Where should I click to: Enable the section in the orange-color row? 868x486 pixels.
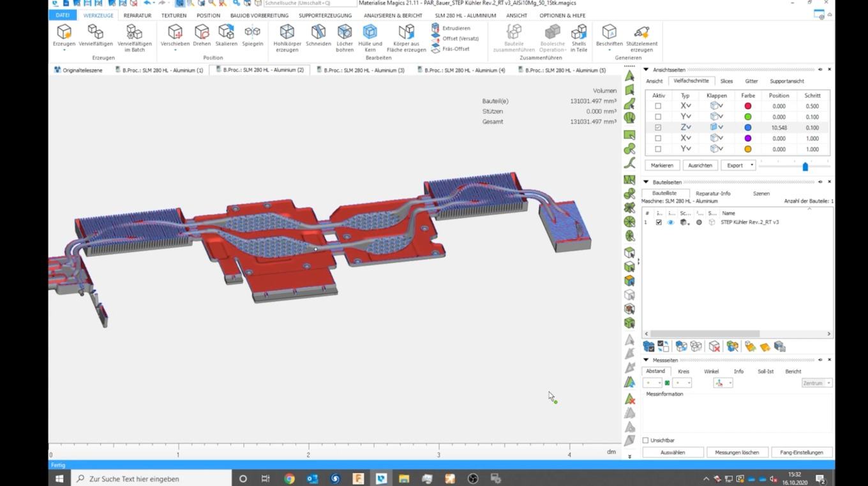tap(658, 149)
